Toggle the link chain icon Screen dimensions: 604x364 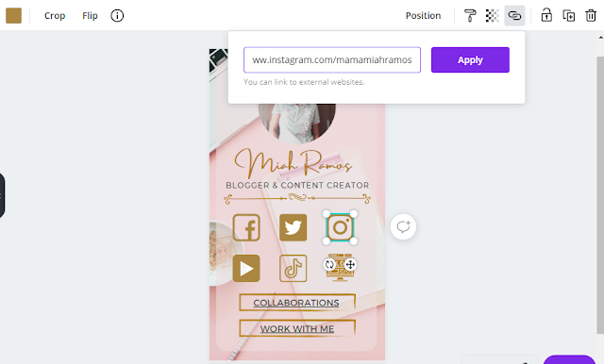(x=514, y=16)
